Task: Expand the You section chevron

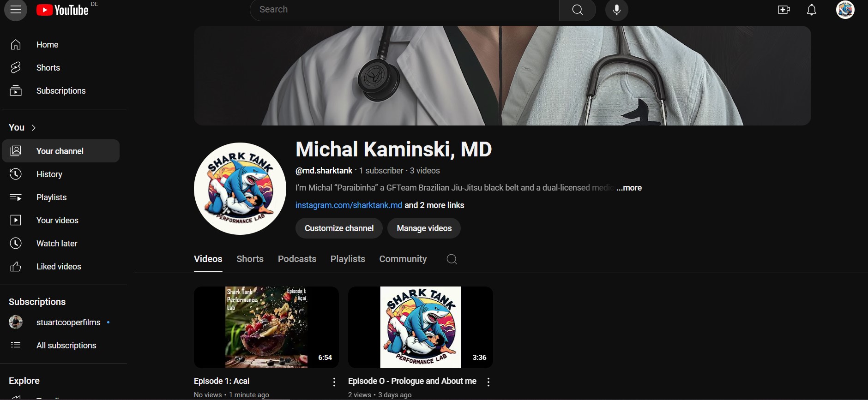Action: [34, 128]
